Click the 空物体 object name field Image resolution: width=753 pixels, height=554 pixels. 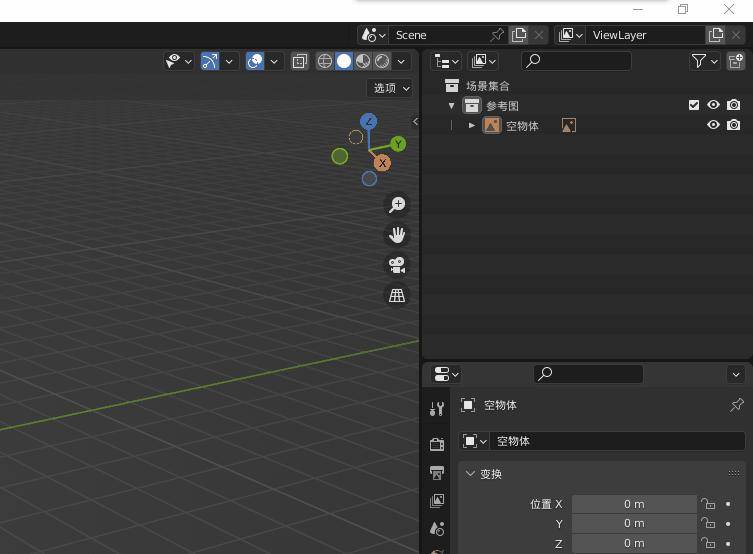pos(617,441)
